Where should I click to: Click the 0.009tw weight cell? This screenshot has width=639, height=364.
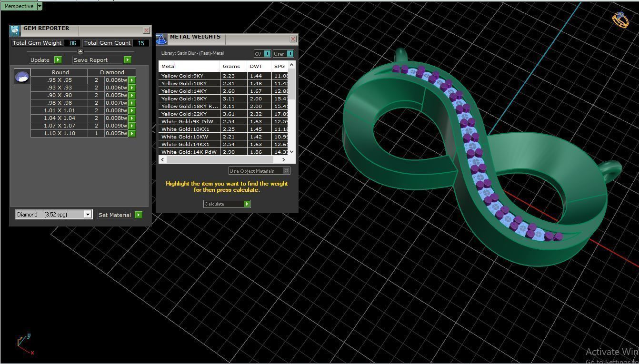click(116, 126)
